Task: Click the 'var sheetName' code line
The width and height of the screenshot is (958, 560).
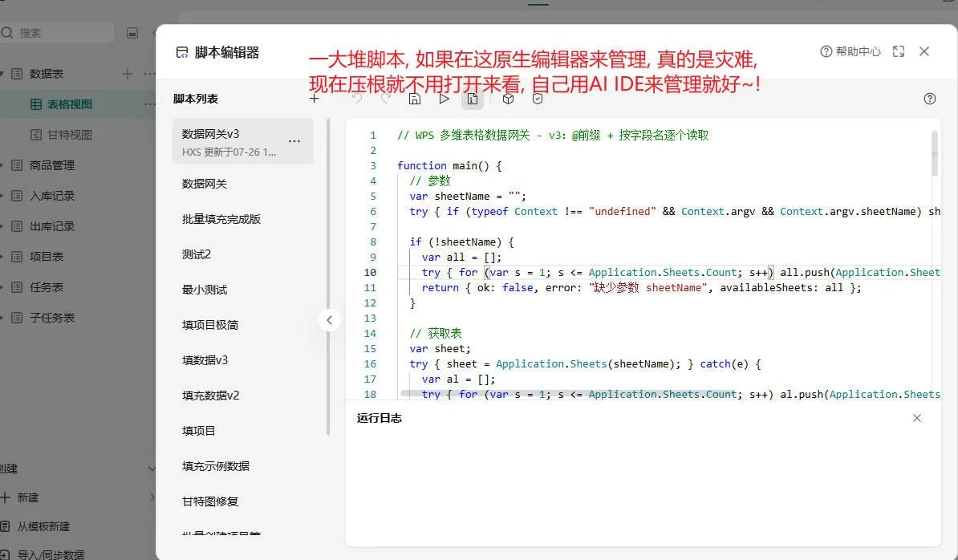Action: [468, 196]
